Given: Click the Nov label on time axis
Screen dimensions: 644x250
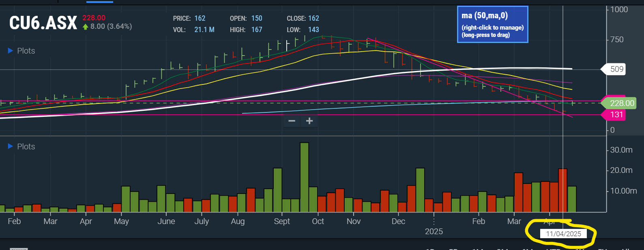Looking at the screenshot, I should click(x=354, y=221).
